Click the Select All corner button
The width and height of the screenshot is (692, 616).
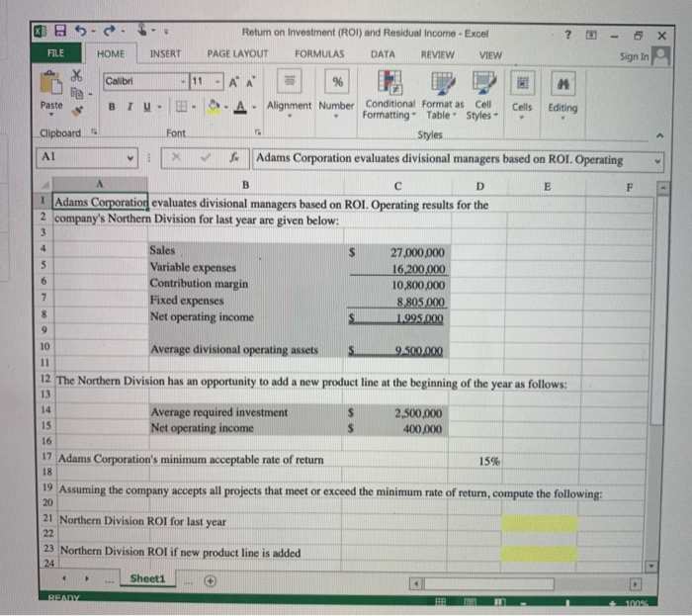coord(44,184)
